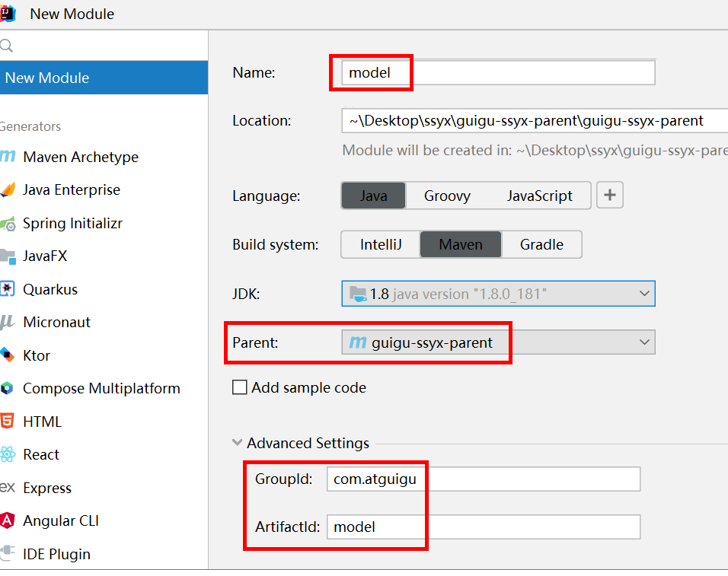This screenshot has height=576, width=728.
Task: Select the Compose Multiplatform icon
Action: (x=8, y=389)
